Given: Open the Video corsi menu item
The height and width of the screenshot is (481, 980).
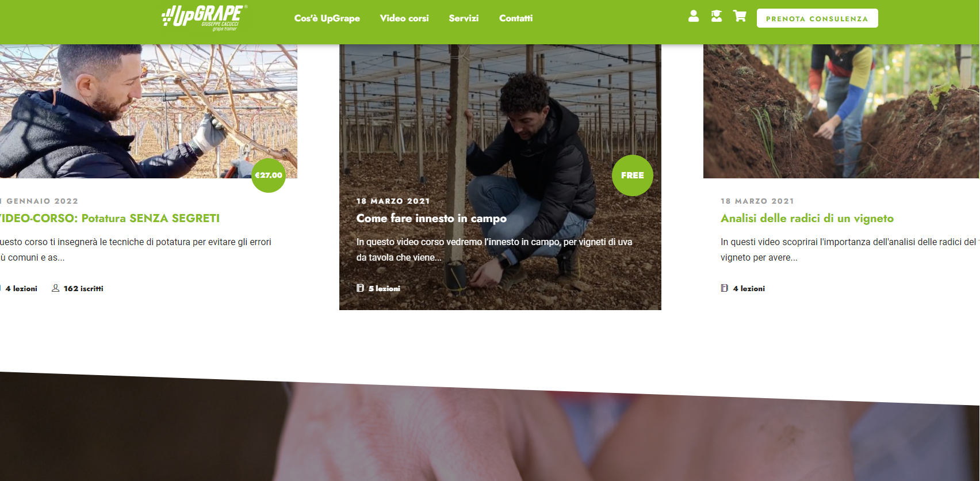Looking at the screenshot, I should (404, 18).
